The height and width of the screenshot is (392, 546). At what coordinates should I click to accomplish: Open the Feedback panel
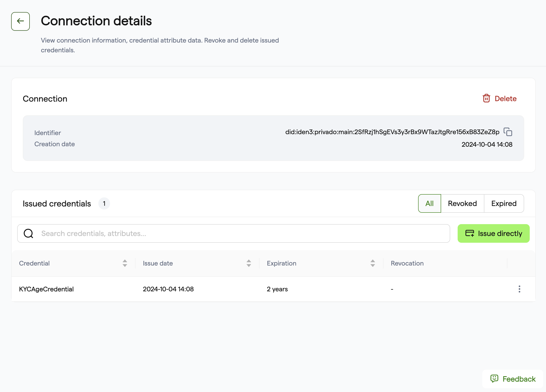[x=513, y=379]
